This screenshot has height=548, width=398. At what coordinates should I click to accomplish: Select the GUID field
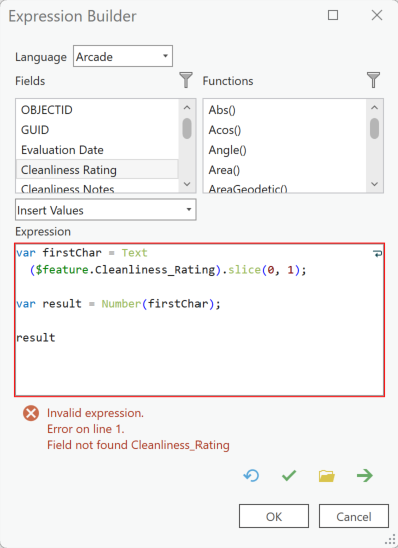[x=97, y=130]
